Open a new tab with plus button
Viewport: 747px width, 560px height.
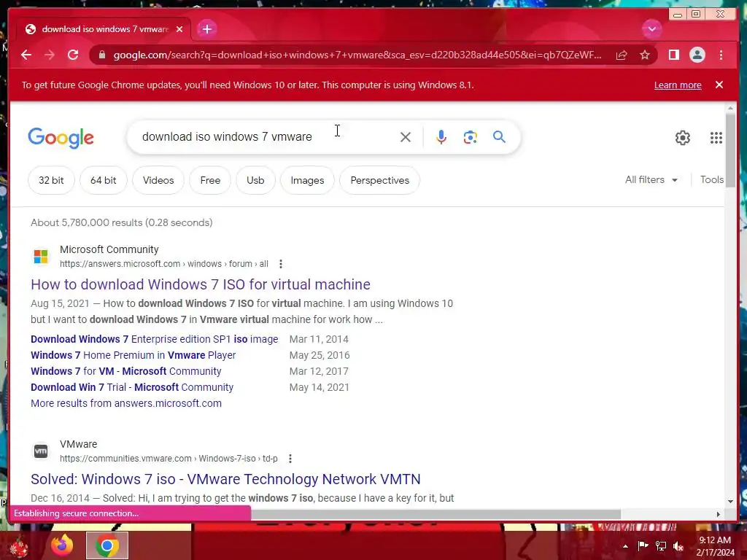206,29
